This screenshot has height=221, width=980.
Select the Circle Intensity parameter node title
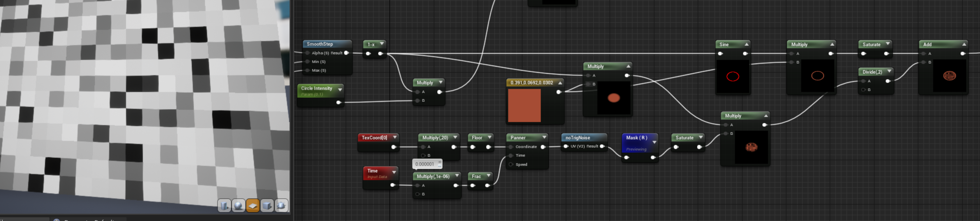(x=317, y=88)
